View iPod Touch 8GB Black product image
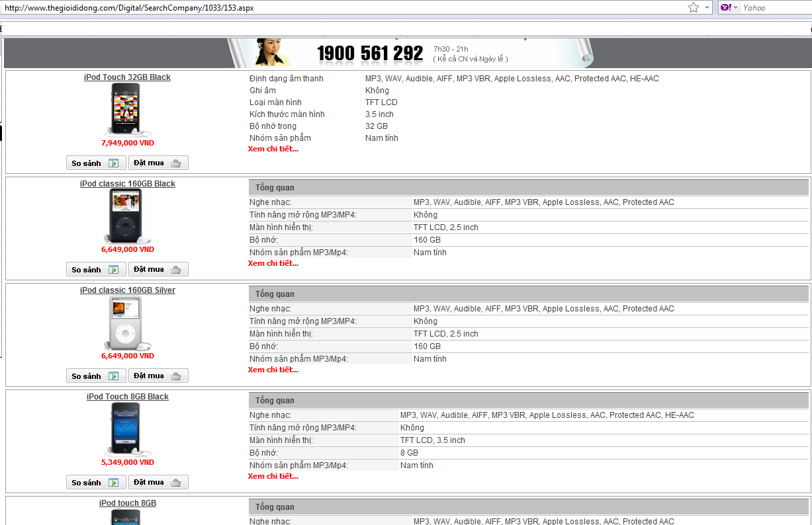 tap(127, 429)
